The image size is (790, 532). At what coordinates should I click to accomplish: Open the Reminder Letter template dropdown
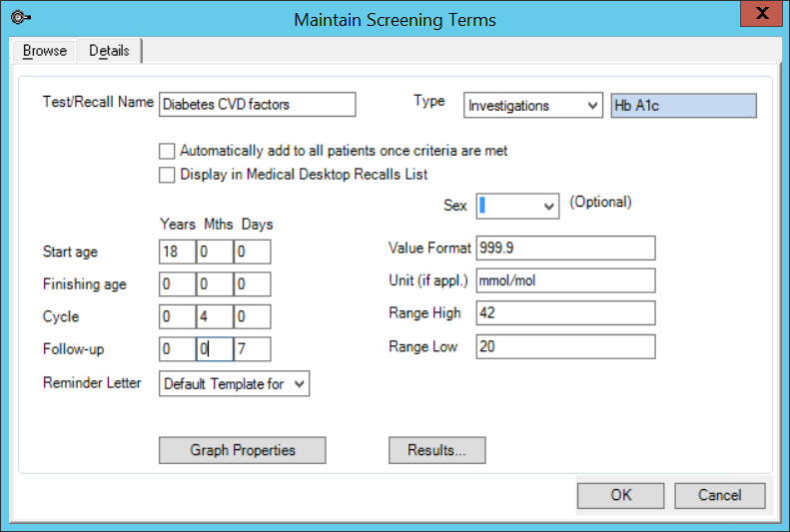pyautogui.click(x=235, y=383)
